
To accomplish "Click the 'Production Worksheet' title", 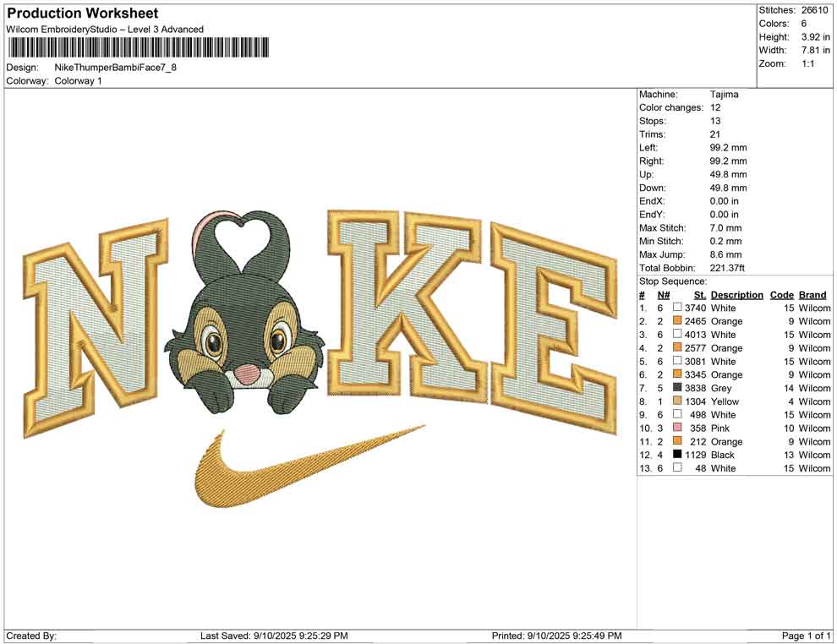I will pos(83,14).
